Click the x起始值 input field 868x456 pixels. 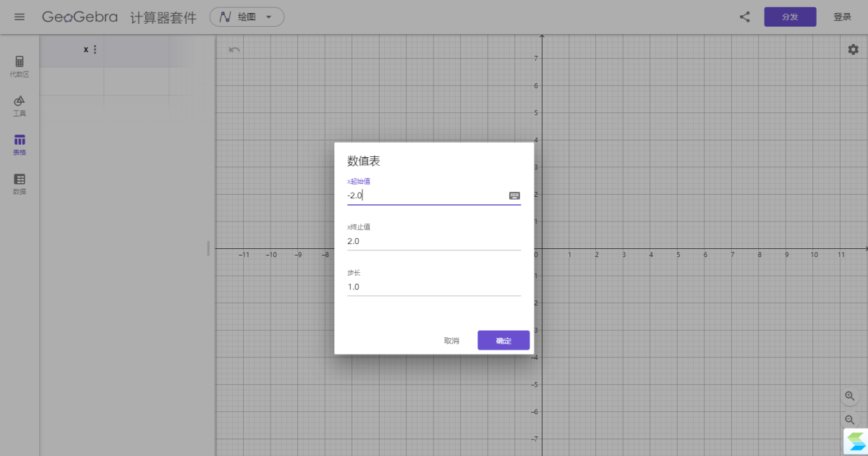(x=420, y=195)
